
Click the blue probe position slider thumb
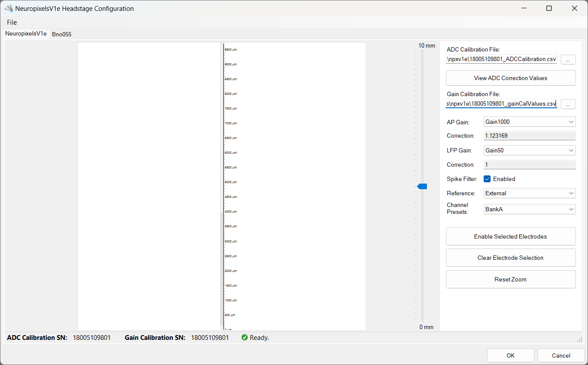click(x=422, y=186)
